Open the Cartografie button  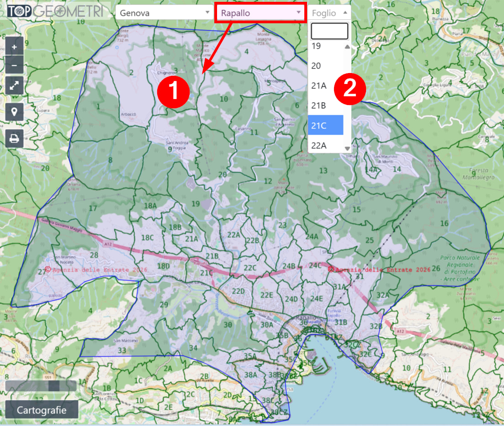point(42,410)
